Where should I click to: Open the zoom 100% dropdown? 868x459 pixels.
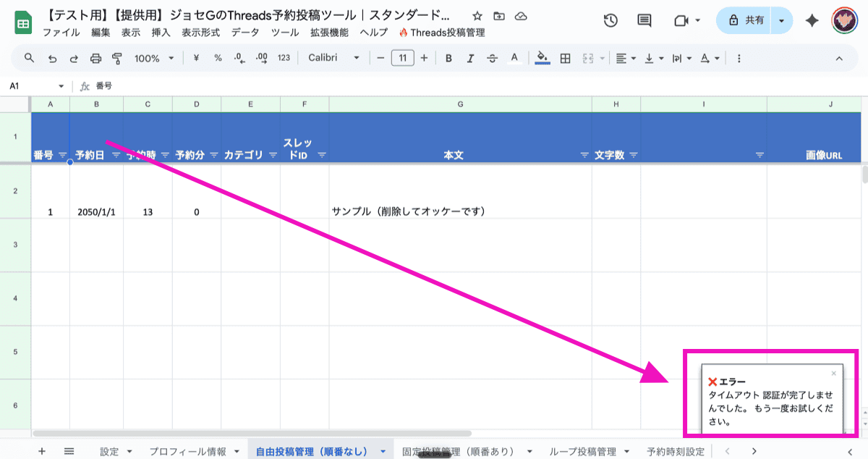[x=154, y=58]
